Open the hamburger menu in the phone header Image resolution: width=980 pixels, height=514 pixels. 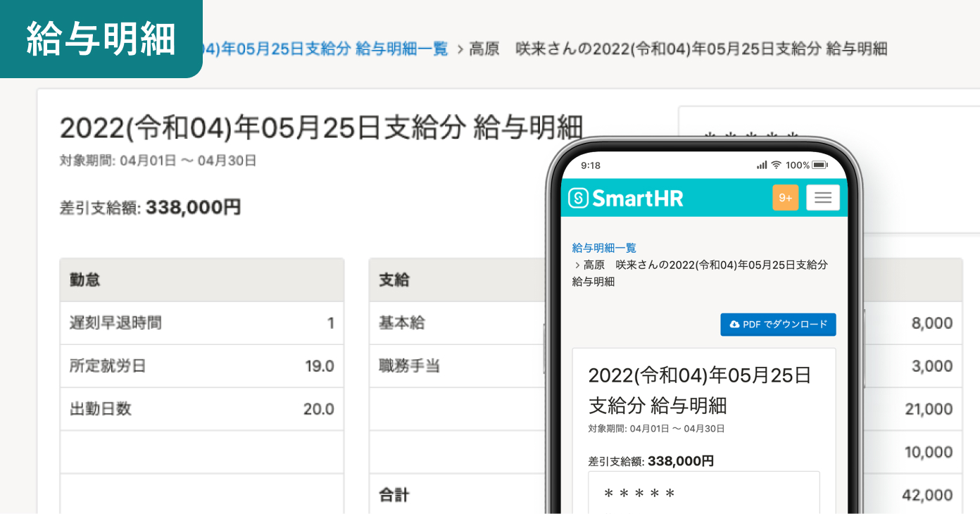822,198
